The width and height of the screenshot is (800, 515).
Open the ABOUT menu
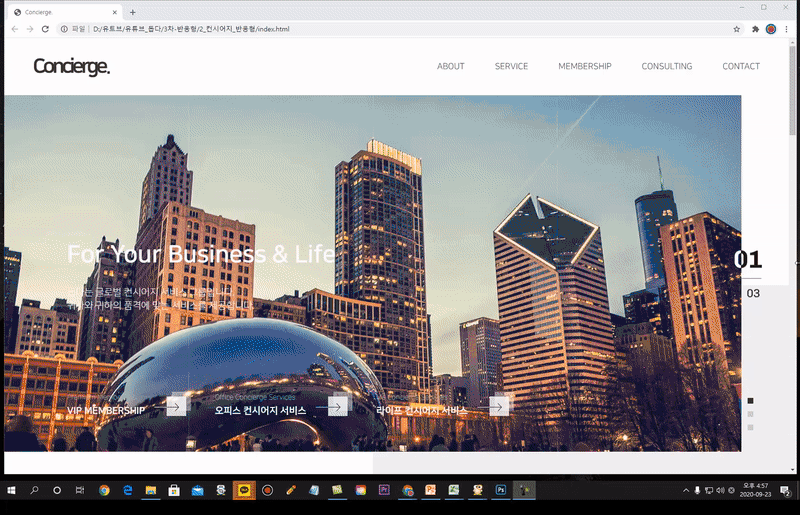tap(451, 66)
